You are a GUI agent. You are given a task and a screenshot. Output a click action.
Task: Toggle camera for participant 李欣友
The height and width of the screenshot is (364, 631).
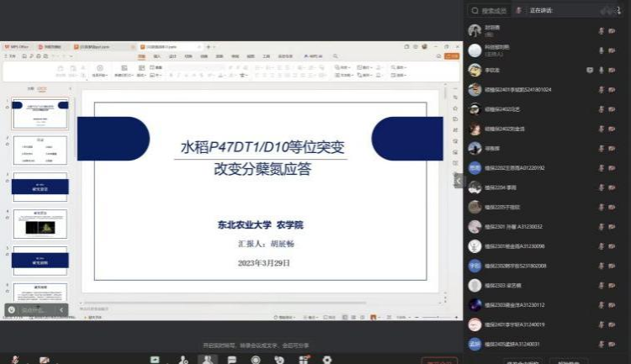coord(611,70)
